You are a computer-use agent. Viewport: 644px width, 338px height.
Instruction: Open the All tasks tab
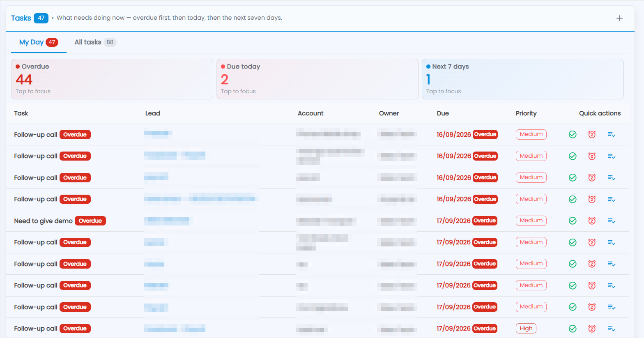[95, 42]
